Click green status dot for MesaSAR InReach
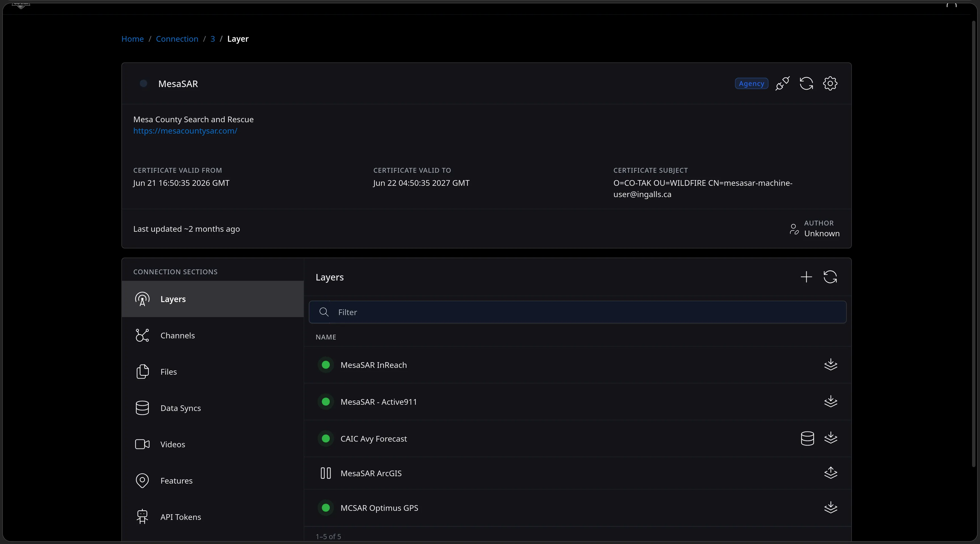 click(326, 365)
